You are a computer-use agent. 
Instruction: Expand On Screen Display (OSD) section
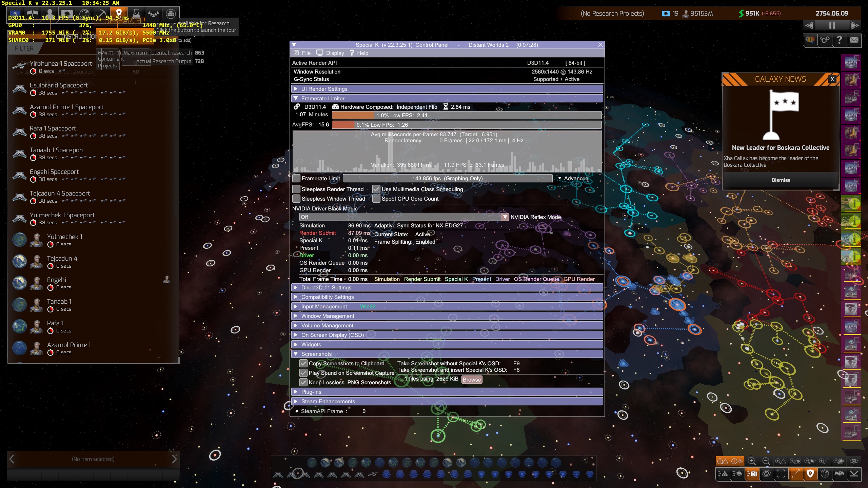(447, 335)
